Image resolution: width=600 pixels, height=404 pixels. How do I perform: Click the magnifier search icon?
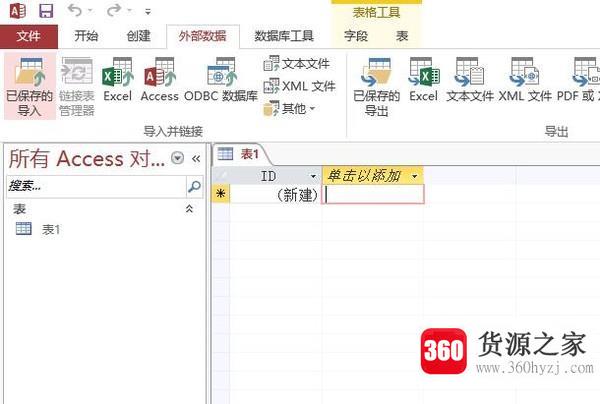click(194, 186)
